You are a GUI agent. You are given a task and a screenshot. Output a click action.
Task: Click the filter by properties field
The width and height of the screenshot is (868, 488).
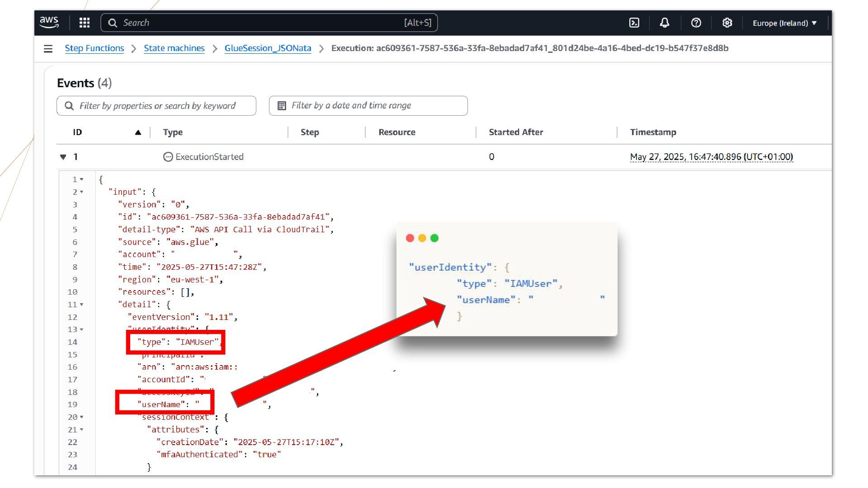(x=156, y=106)
